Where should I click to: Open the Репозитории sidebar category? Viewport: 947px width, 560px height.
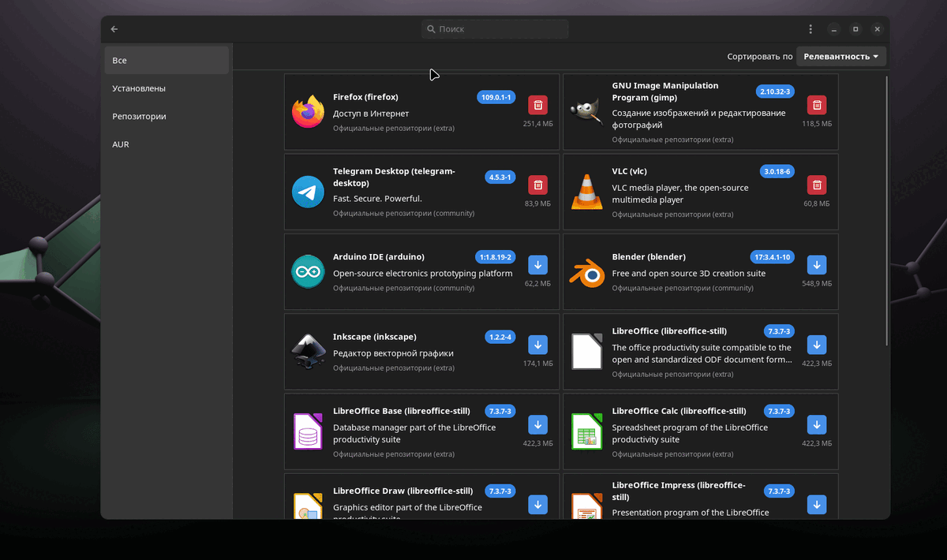click(167, 116)
